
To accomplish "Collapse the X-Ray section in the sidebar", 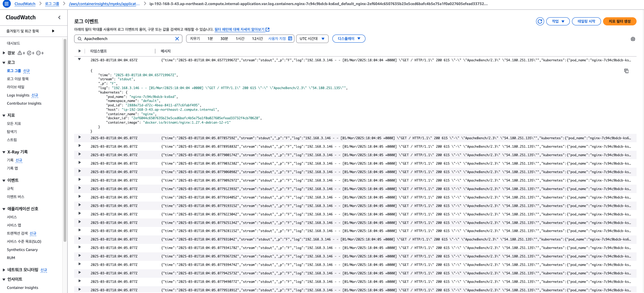I will 4,152.
